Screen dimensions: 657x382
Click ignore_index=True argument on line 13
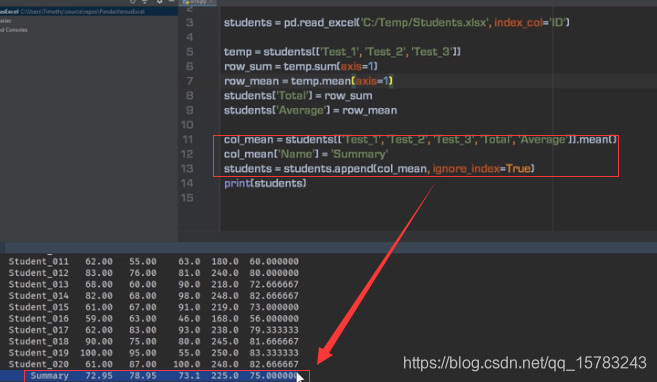click(x=482, y=169)
